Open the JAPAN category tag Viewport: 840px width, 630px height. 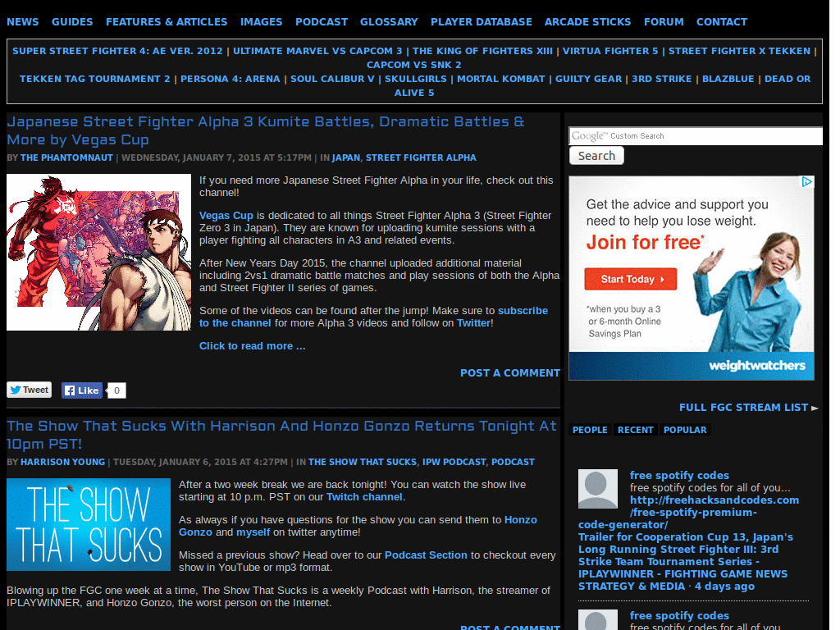(x=345, y=158)
